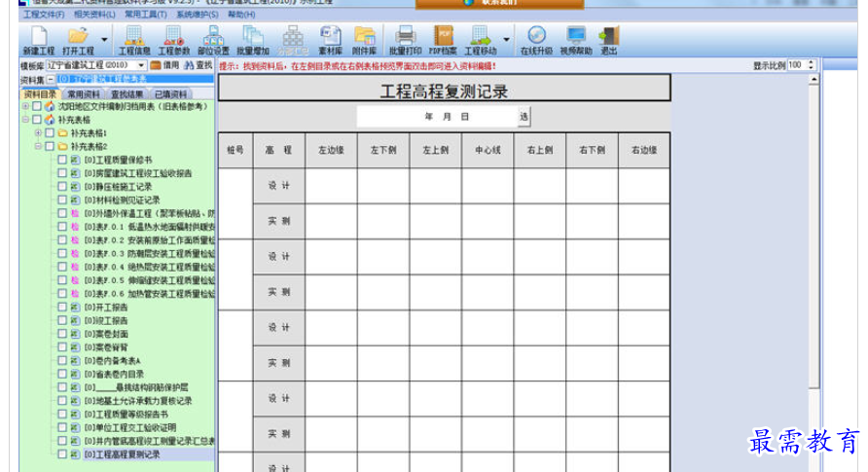Tick the checkbox for 沈阳地区文件编制归档用表
The width and height of the screenshot is (868, 472).
click(x=37, y=106)
